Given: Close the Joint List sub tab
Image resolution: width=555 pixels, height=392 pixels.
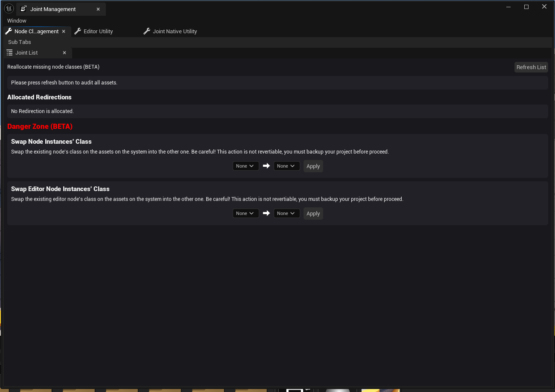Looking at the screenshot, I should pos(64,53).
